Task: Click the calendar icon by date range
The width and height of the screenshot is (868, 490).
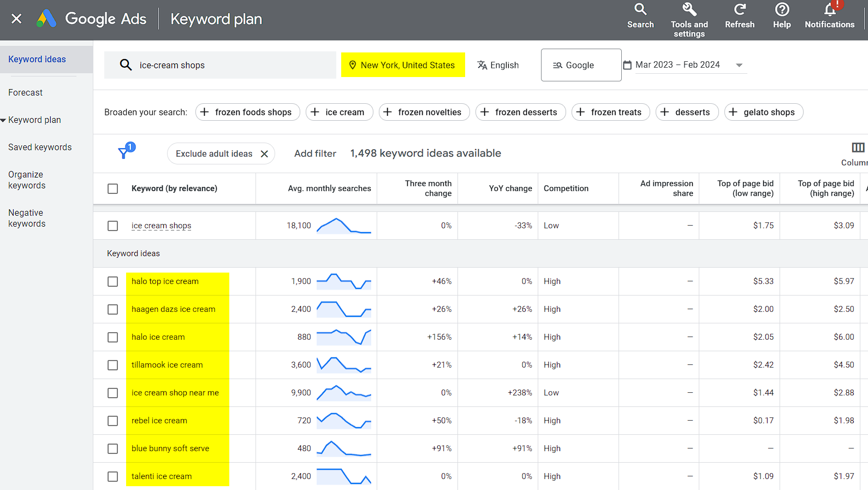Action: coord(627,65)
